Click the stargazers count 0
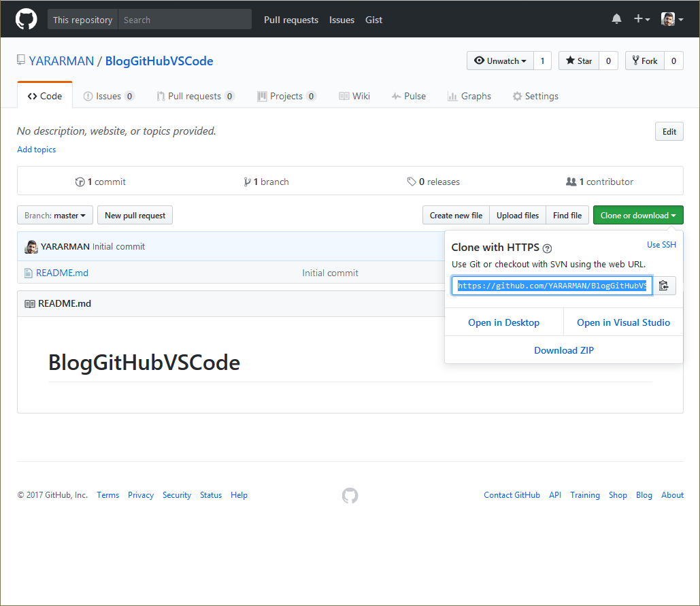The width and height of the screenshot is (700, 606). tap(608, 61)
